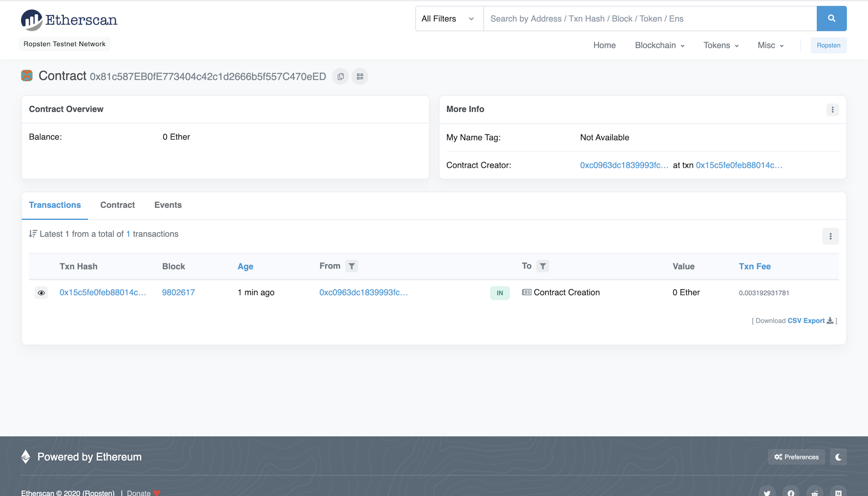Click the search magnifier button
This screenshot has width=868, height=496.
(831, 19)
